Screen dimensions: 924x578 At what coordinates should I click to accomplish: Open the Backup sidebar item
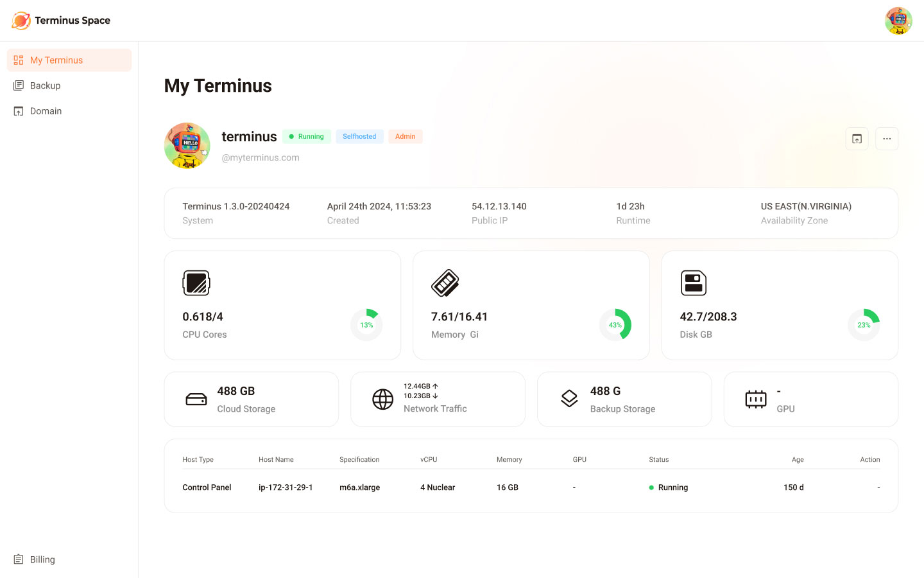pos(45,85)
